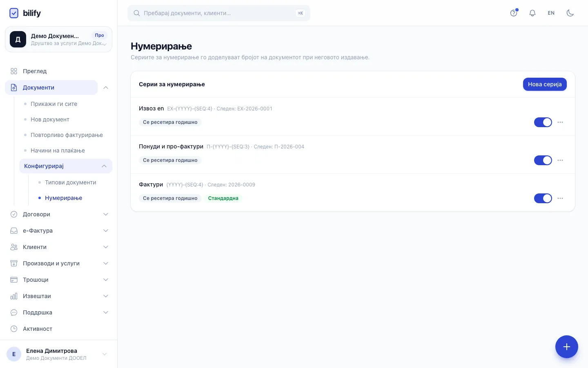Image resolution: width=588 pixels, height=368 pixels.
Task: Click the Документи file icon
Action: coord(14,88)
